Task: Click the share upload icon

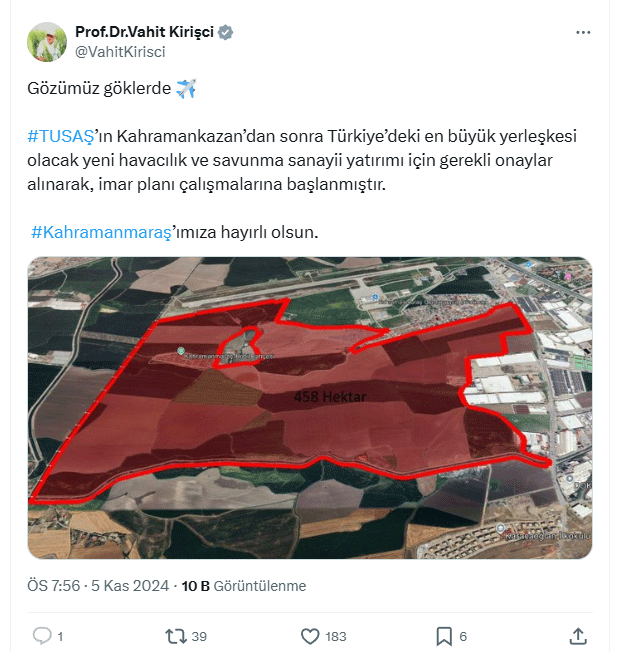Action: click(578, 636)
